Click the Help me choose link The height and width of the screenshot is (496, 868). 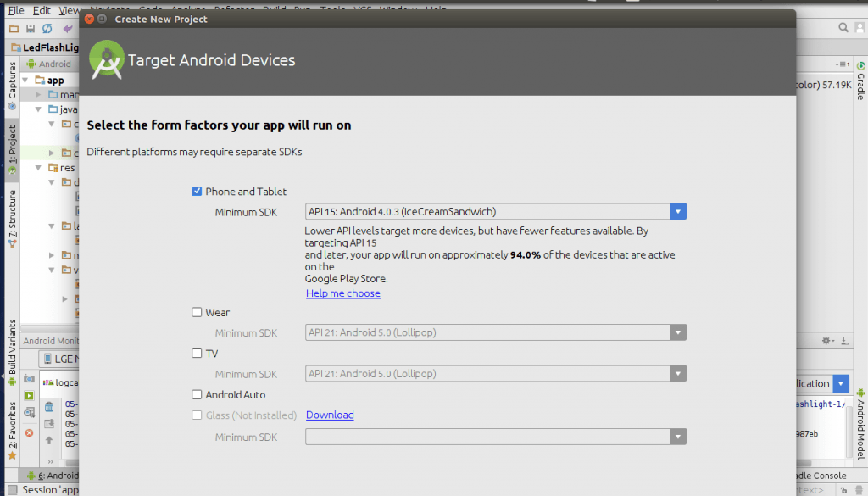pyautogui.click(x=342, y=293)
